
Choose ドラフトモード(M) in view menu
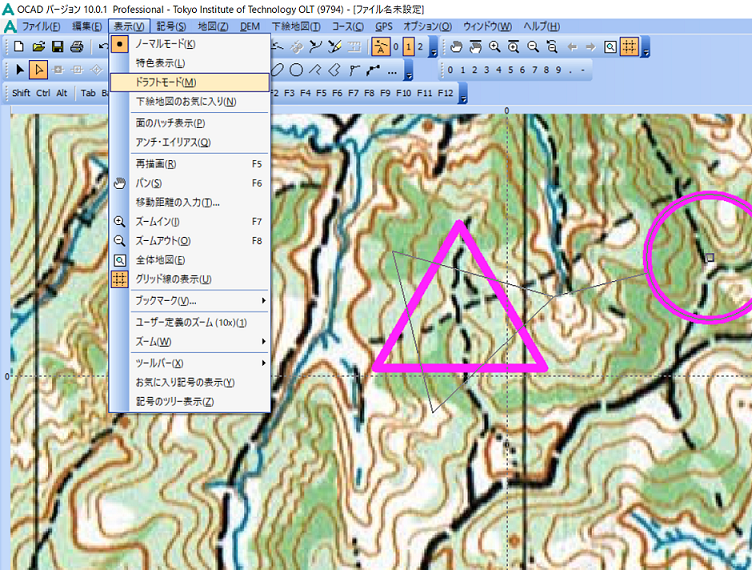(190, 82)
